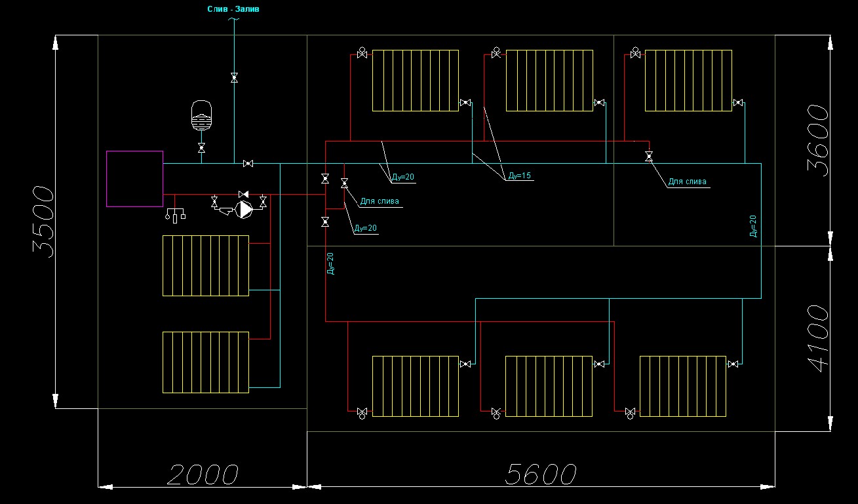The width and height of the screenshot is (858, 504).
Task: Click return valve of top-right radiator
Action: click(738, 102)
